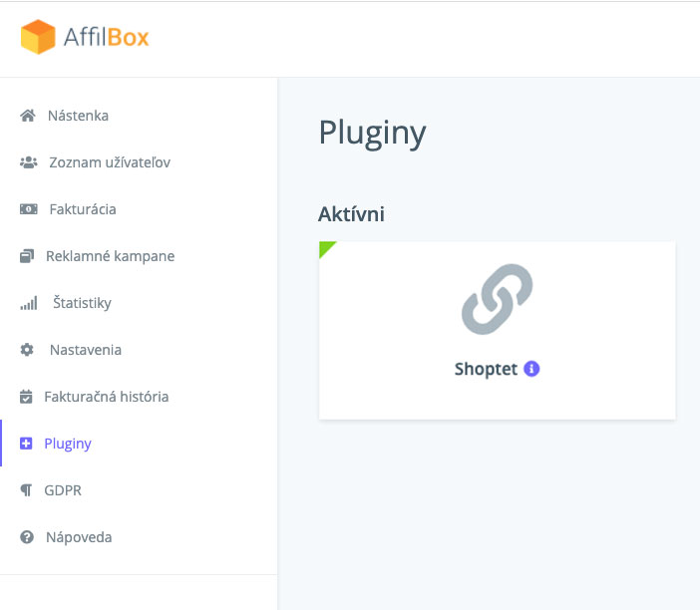
Task: Go to Nástenka dashboard menu item
Action: (78, 116)
